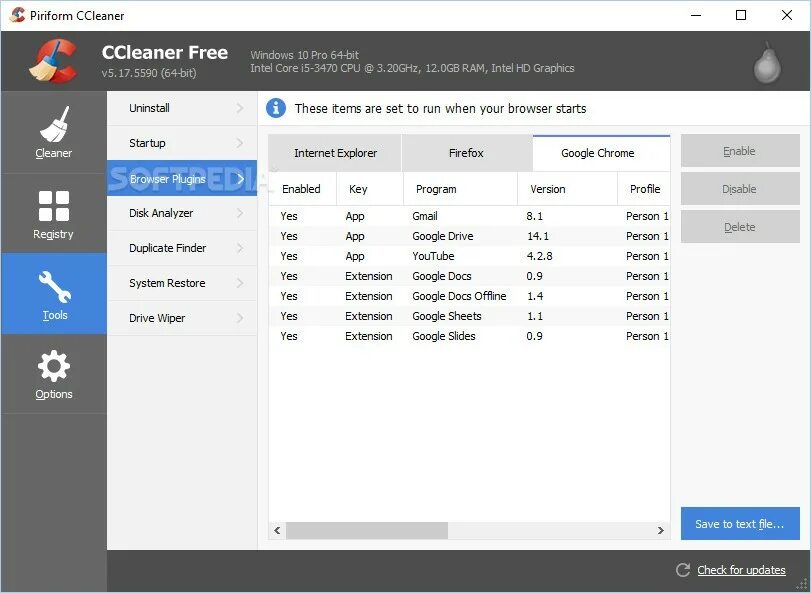
Task: Click the horizontal scrollbar thumb
Action: point(367,530)
